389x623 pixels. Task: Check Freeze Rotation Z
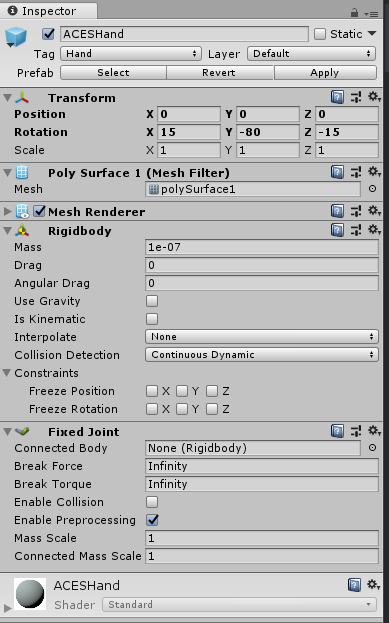(x=212, y=409)
